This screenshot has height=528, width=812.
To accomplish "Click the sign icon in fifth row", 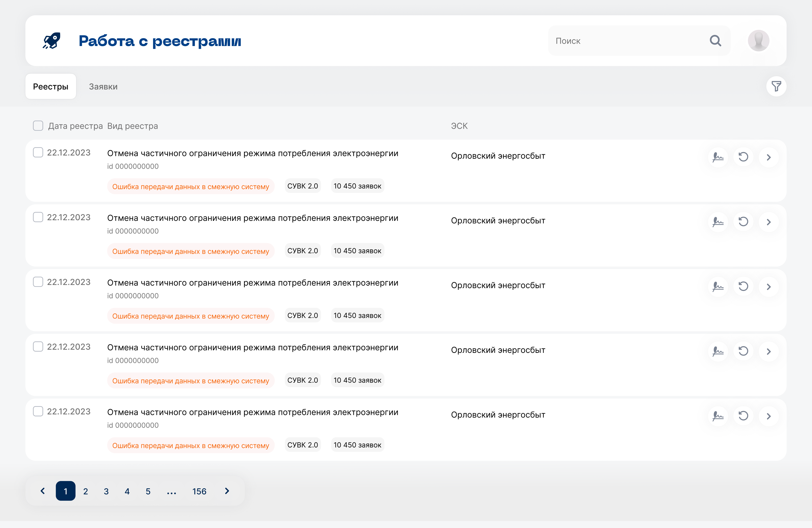I will coord(718,416).
